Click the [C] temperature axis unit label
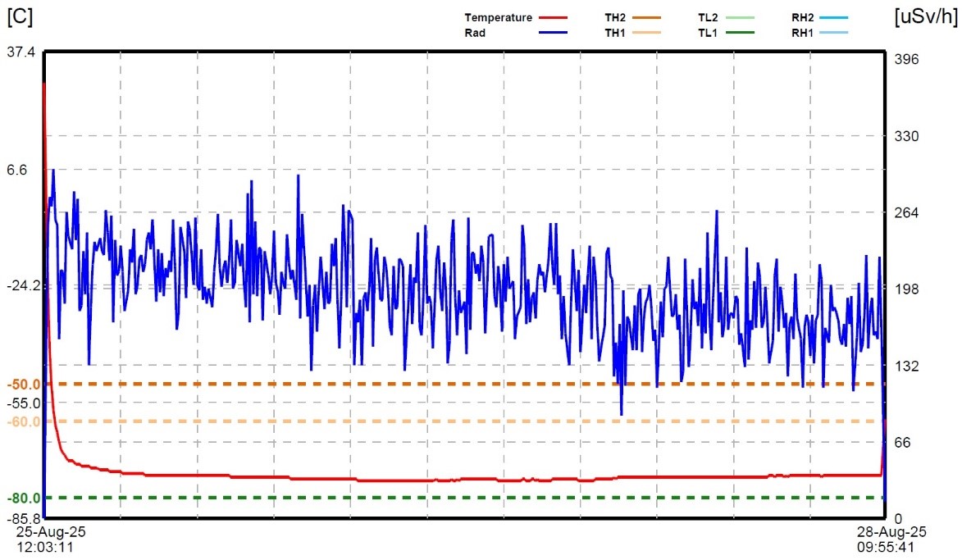This screenshot has height=560, width=962. click(x=18, y=16)
